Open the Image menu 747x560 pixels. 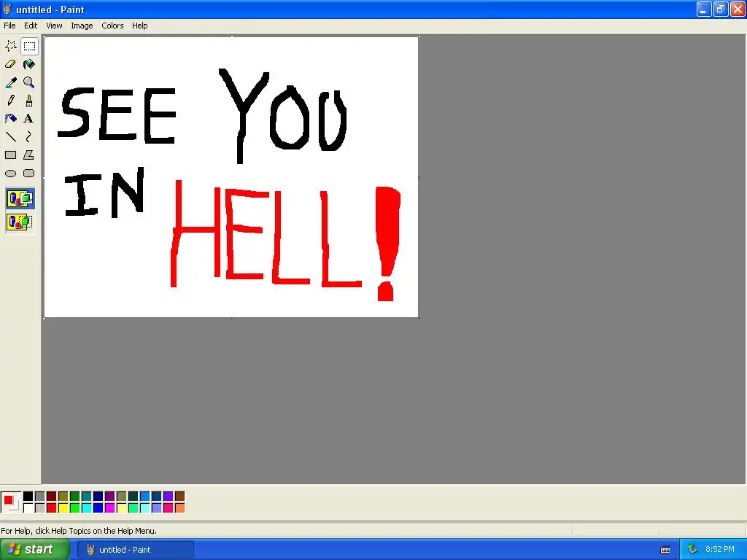click(x=82, y=26)
